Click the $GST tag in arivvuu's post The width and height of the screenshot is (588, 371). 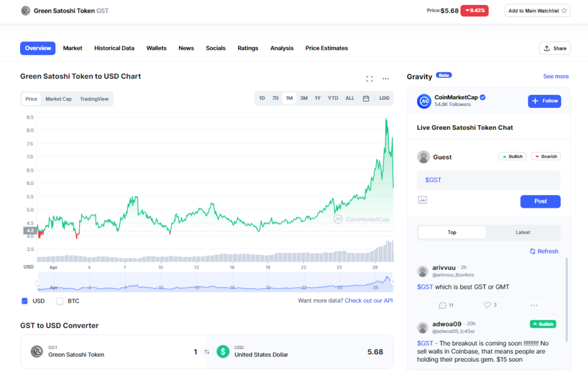tap(425, 287)
